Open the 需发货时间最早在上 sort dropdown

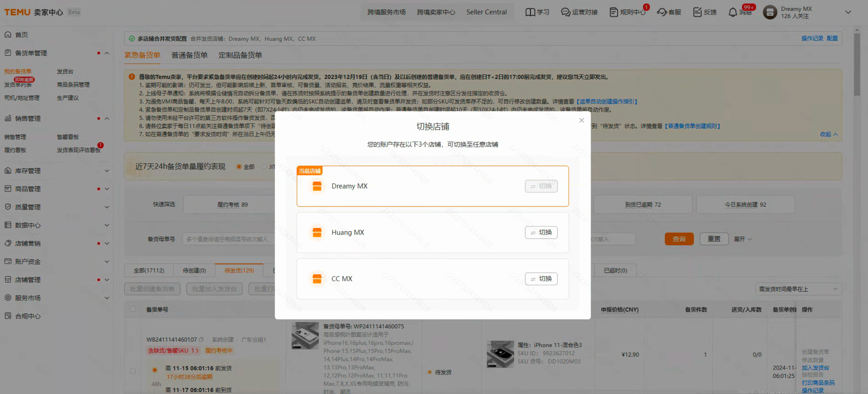(x=797, y=289)
